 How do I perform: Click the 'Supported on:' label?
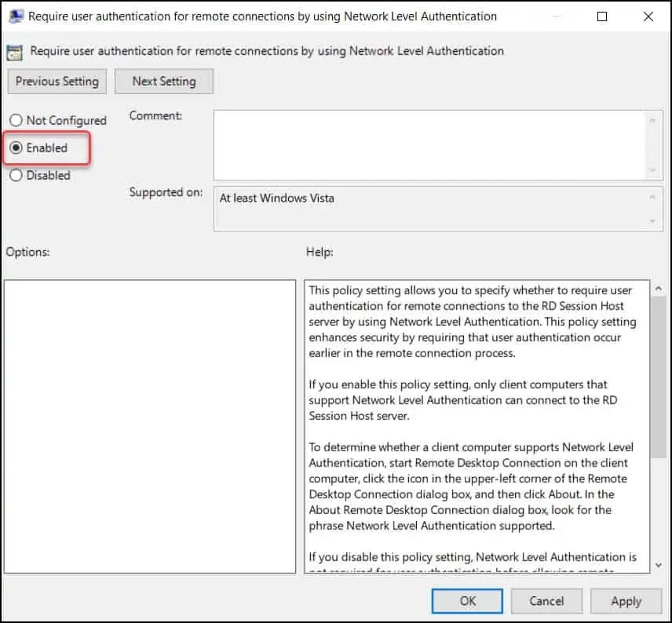point(166,192)
